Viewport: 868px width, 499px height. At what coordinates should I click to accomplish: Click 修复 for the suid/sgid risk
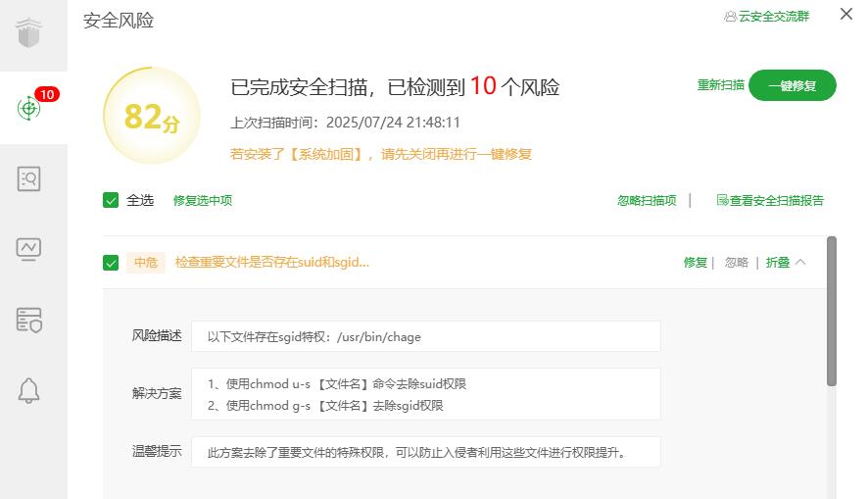point(696,263)
